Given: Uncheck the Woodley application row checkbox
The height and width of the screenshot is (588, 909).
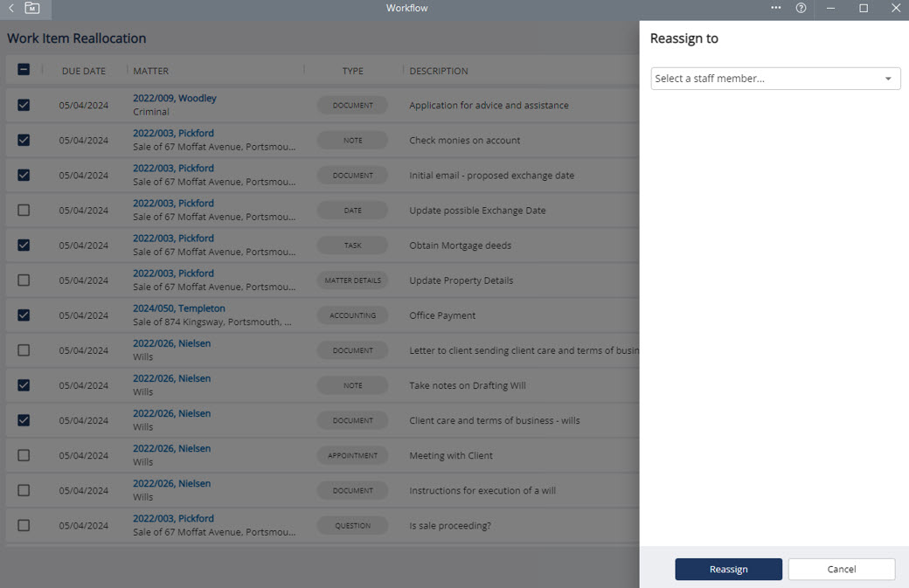Looking at the screenshot, I should (24, 105).
